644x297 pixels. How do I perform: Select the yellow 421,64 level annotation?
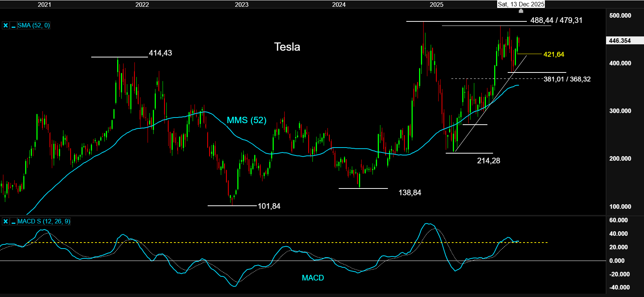554,54
